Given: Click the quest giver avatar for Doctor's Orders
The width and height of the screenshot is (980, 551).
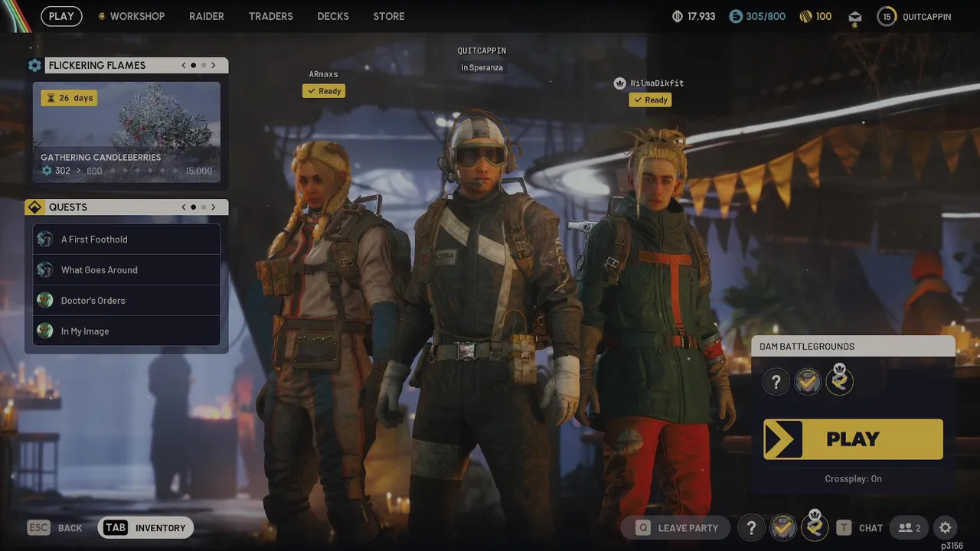Looking at the screenshot, I should [x=45, y=301].
